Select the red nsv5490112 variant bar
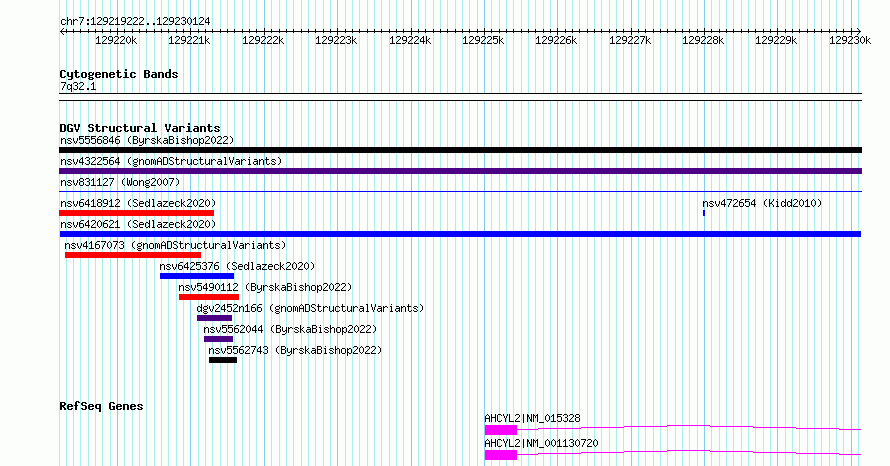Viewport: 890px width, 466px height. point(209,297)
